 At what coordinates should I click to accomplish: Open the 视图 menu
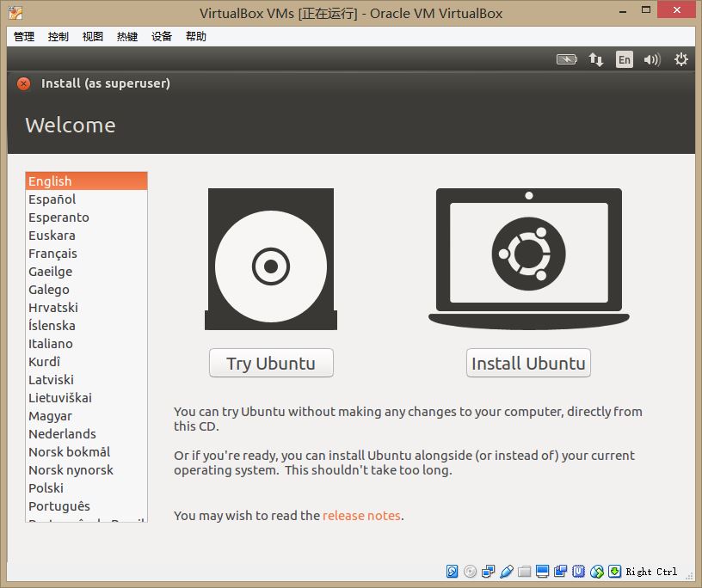tap(93, 36)
